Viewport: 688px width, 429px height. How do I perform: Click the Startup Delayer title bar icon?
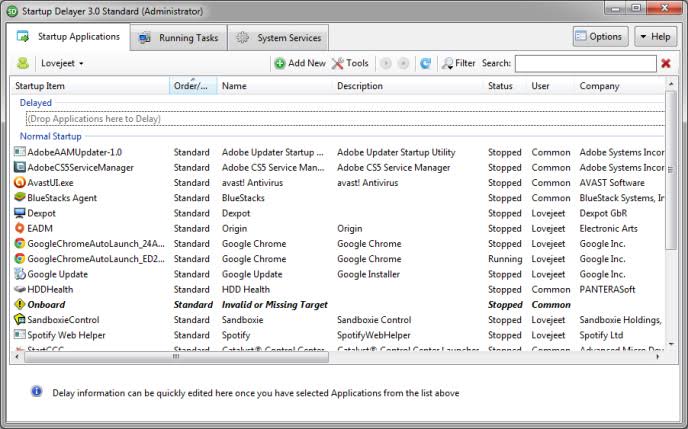click(x=12, y=11)
